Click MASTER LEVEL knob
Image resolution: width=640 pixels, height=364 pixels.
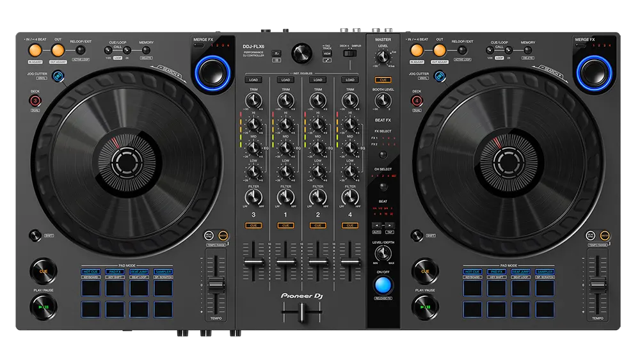(383, 57)
